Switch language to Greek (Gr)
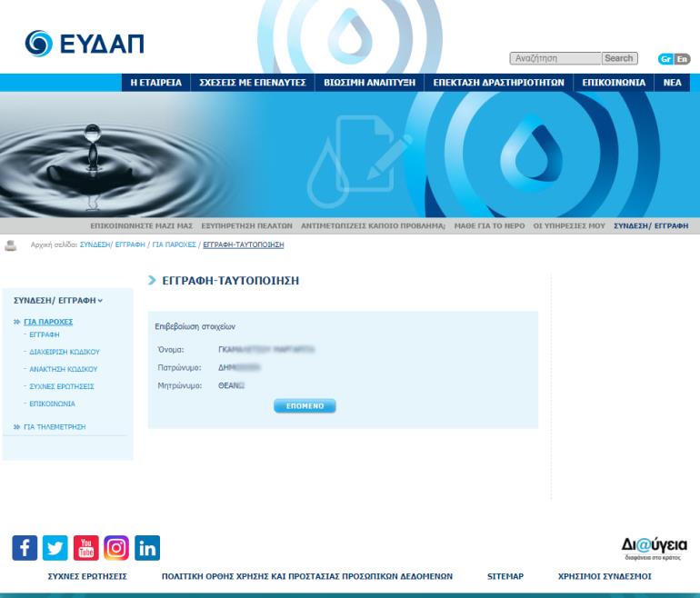This screenshot has width=700, height=598. 665,58
